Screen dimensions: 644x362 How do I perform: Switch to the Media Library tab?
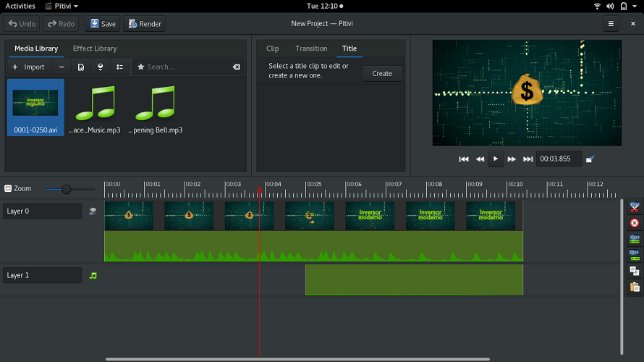[x=36, y=49]
